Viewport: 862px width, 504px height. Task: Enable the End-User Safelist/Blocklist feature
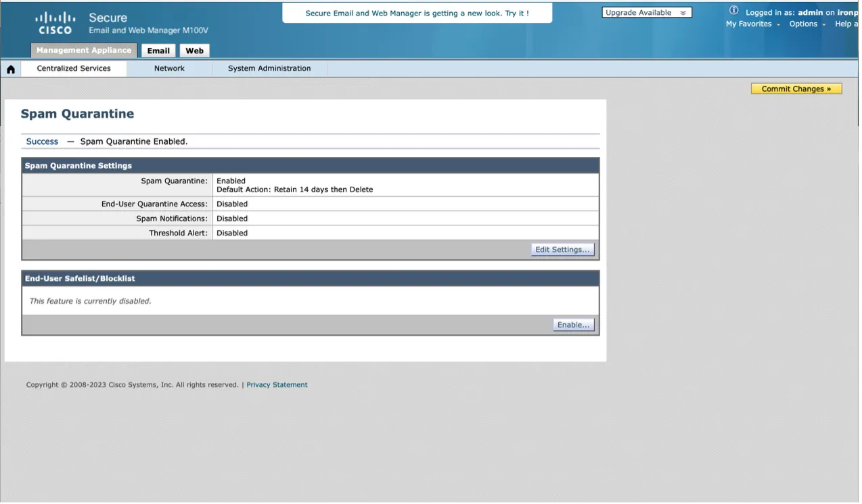click(x=573, y=325)
